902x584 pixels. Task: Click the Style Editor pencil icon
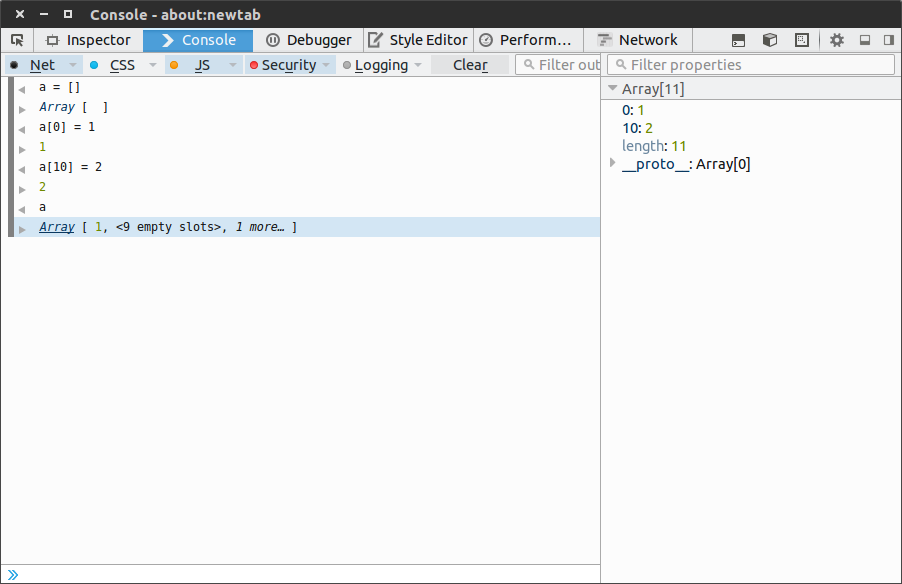pos(375,40)
